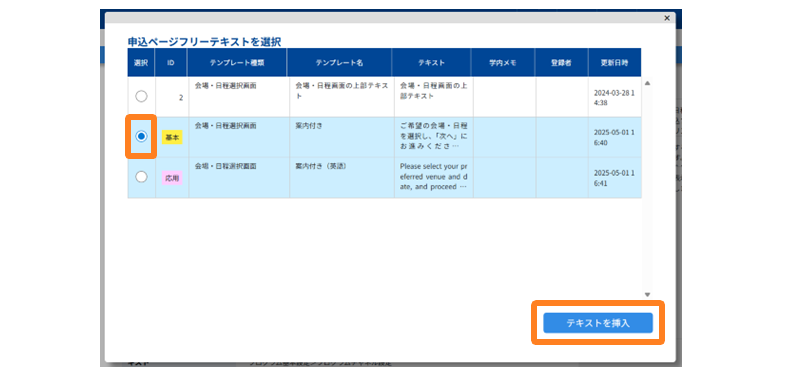Click the text cell starting Please select your
Image resolution: width=796 pixels, height=372 pixels.
coord(434,177)
